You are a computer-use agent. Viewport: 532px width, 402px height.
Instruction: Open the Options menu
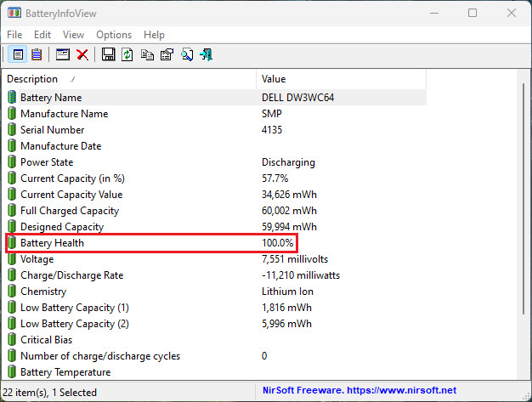pos(114,35)
